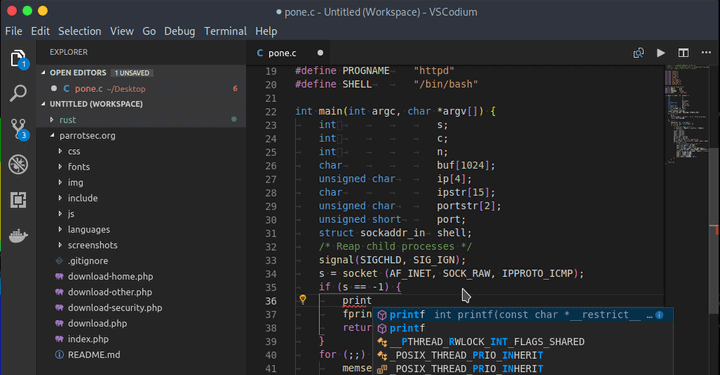The image size is (720, 375).
Task: Open the Extensions view icon
Action: tap(18, 200)
